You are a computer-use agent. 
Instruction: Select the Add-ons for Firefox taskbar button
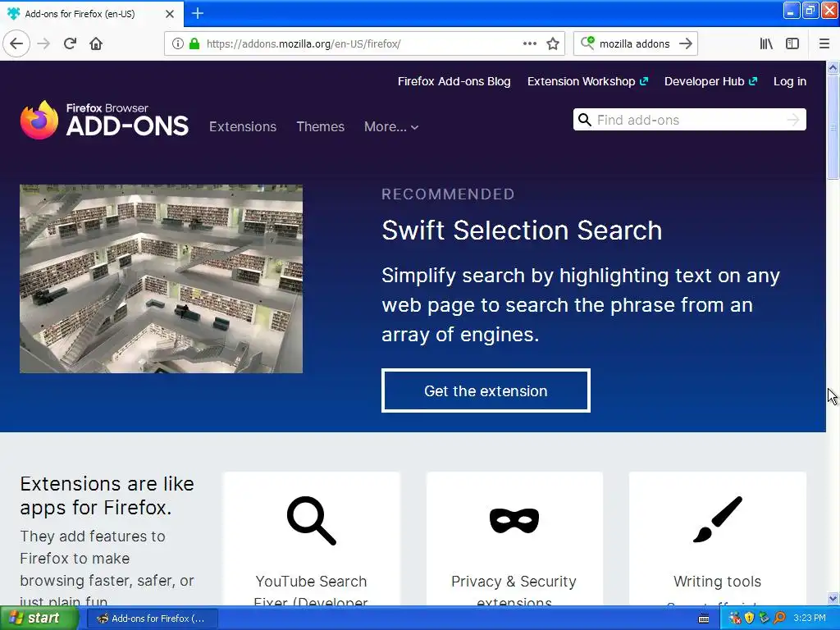(x=152, y=619)
